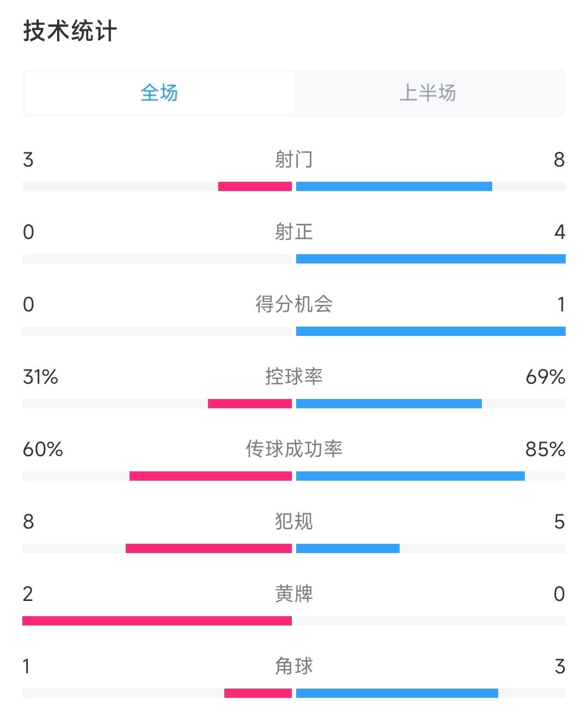This screenshot has height=712, width=588.
Task: Switch to the 上半场 tab
Action: pos(428,93)
